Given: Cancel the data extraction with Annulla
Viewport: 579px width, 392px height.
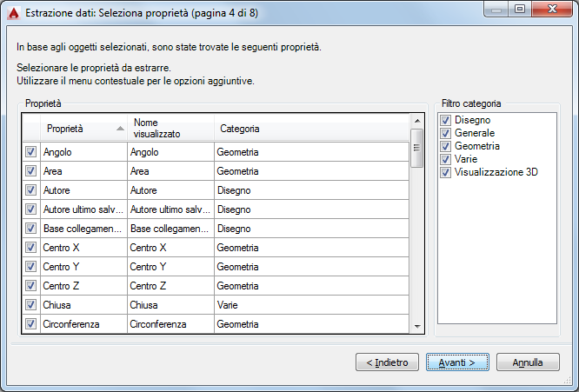Looking at the screenshot, I should (529, 362).
